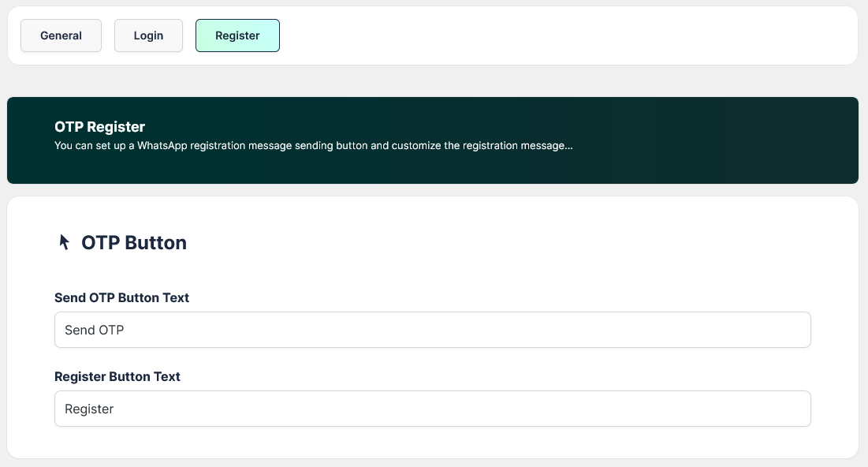Viewport: 868px width, 467px height.
Task: Place cursor after 'Register' value in field
Action: [115, 409]
